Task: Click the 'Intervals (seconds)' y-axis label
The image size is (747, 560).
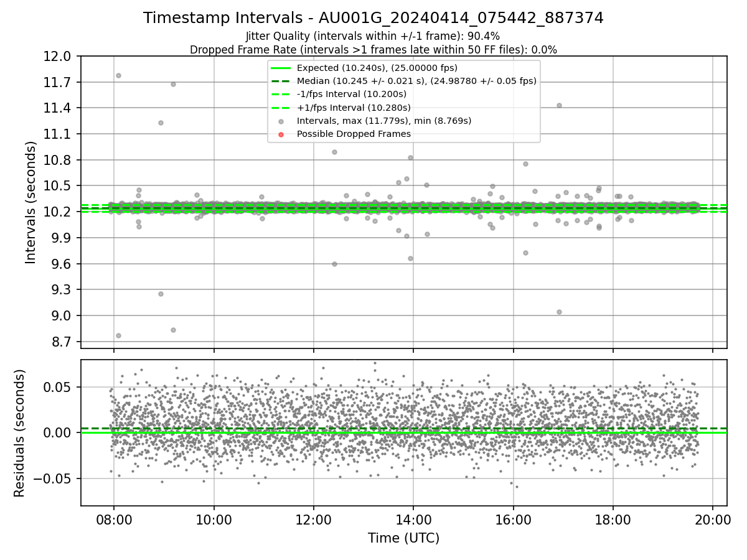Action: pos(31,202)
